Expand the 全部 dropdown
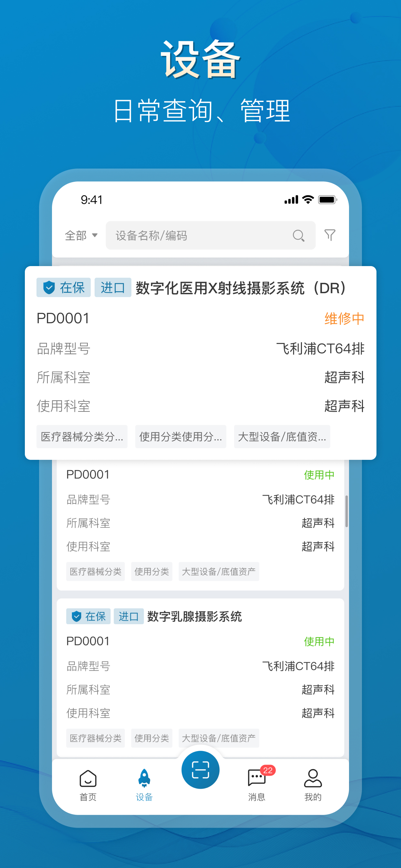This screenshot has height=868, width=401. click(81, 235)
